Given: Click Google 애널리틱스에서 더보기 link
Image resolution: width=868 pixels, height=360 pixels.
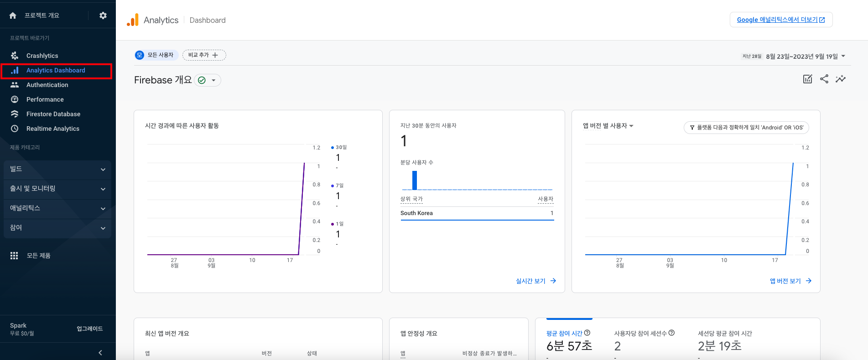Looking at the screenshot, I should (x=781, y=20).
